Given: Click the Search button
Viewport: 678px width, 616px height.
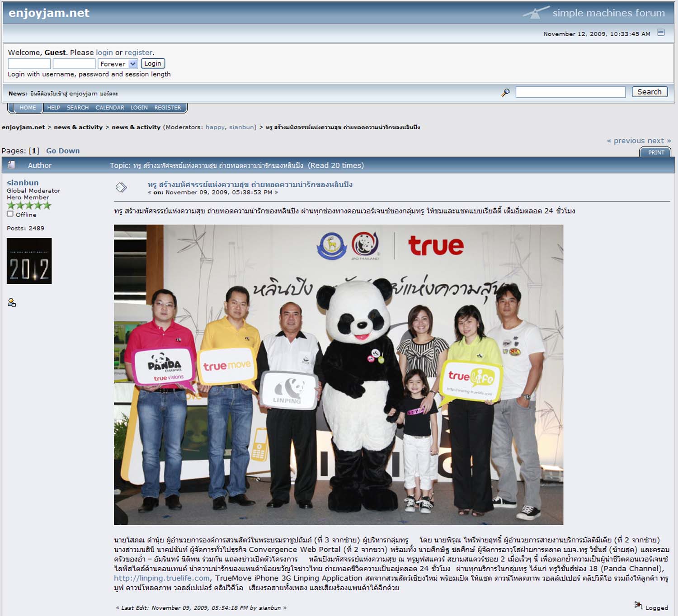Looking at the screenshot, I should [650, 92].
